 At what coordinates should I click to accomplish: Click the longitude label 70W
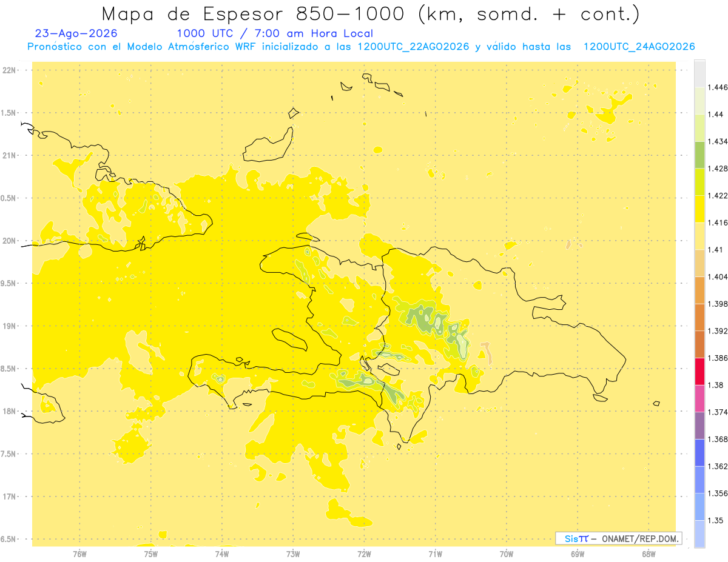click(507, 554)
